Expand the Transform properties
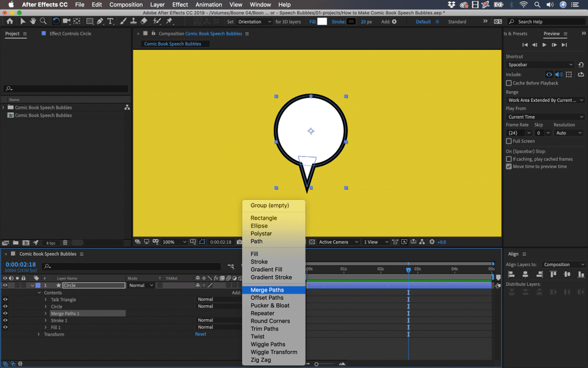 38,334
